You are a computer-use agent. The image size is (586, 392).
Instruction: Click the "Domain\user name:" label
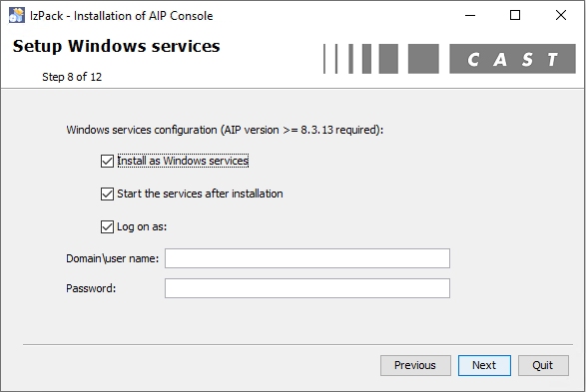tap(112, 258)
